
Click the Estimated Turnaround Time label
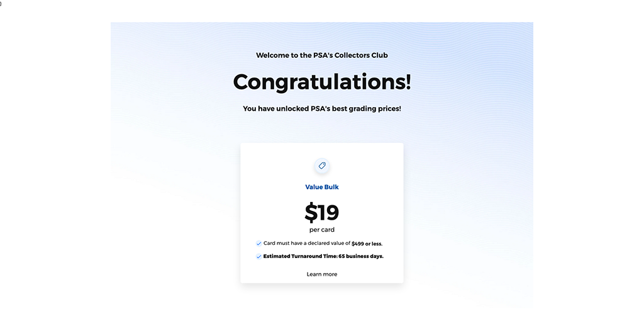(300, 256)
